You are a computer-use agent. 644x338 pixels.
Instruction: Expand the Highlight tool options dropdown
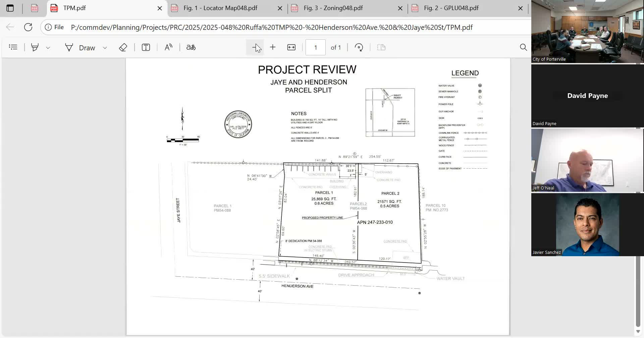click(x=48, y=48)
